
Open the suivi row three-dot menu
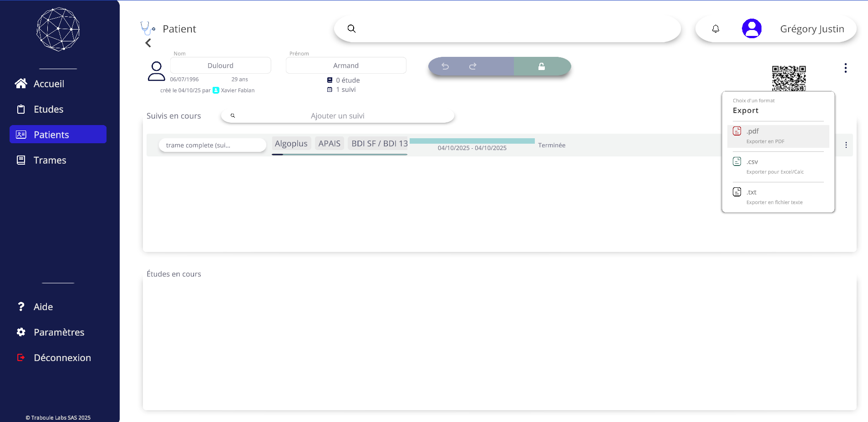(x=846, y=145)
